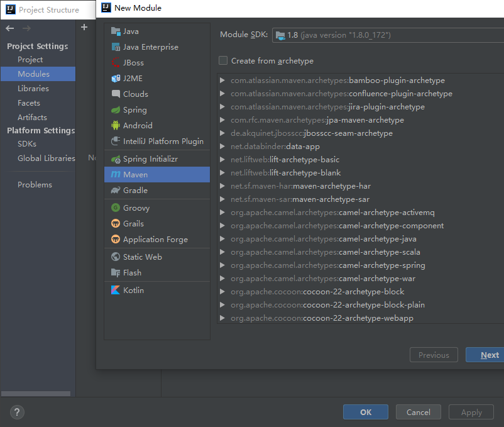The height and width of the screenshot is (427, 504).
Task: Click the Maven m icon
Action: point(116,175)
